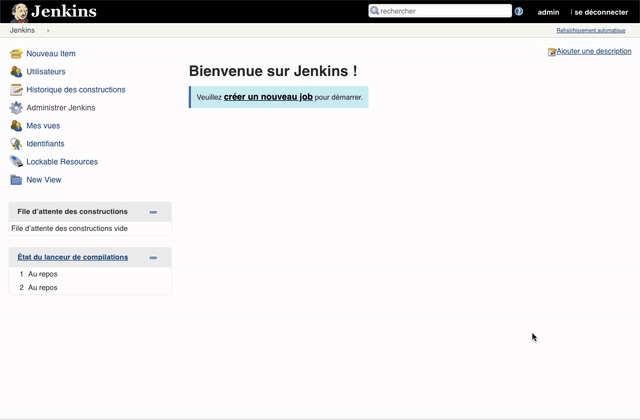Open Lockable Resources link

pos(62,162)
